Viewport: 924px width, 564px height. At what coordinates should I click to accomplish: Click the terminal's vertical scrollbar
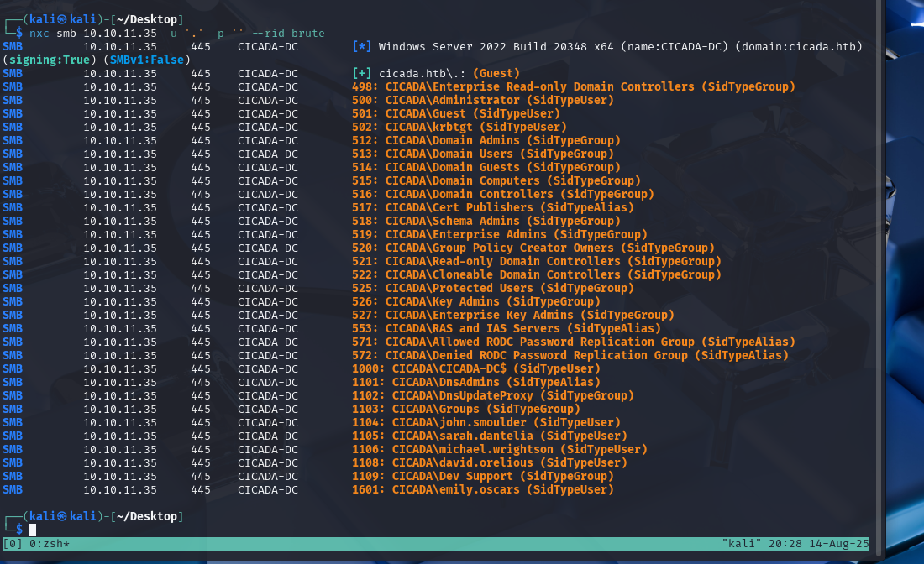(879, 277)
